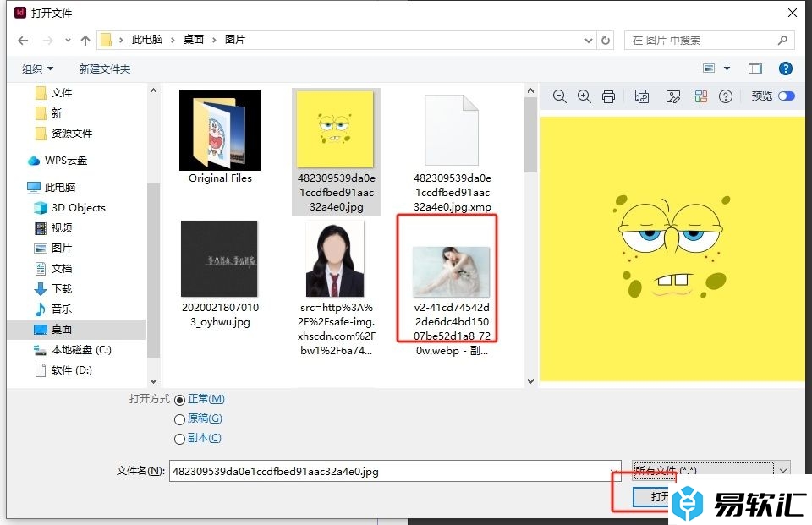Screen dimensions: 812x525
Task: Create a folder with 新建文件夹
Action: (105, 68)
